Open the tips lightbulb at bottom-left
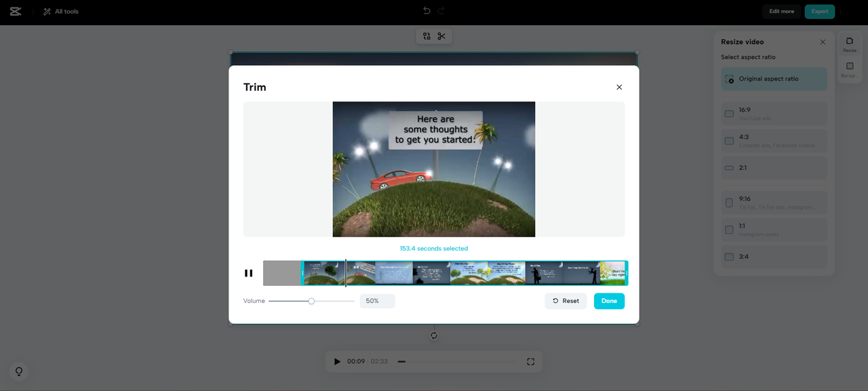The height and width of the screenshot is (391, 868). (x=18, y=371)
